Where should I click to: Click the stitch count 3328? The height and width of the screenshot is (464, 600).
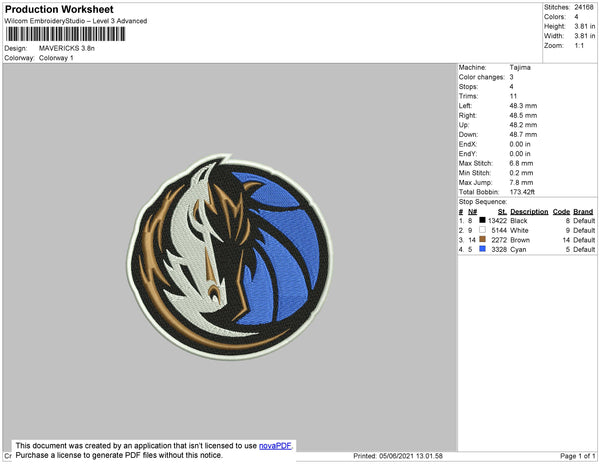pos(499,249)
